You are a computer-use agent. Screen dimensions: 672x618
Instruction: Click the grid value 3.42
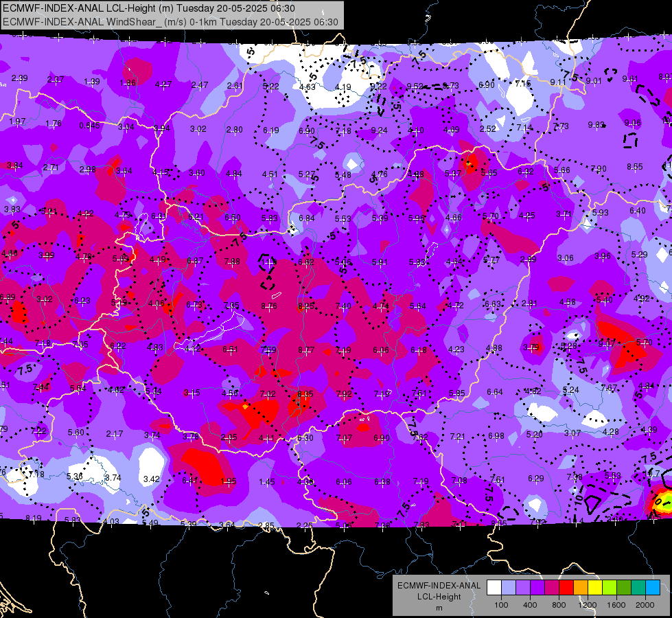tap(151, 479)
